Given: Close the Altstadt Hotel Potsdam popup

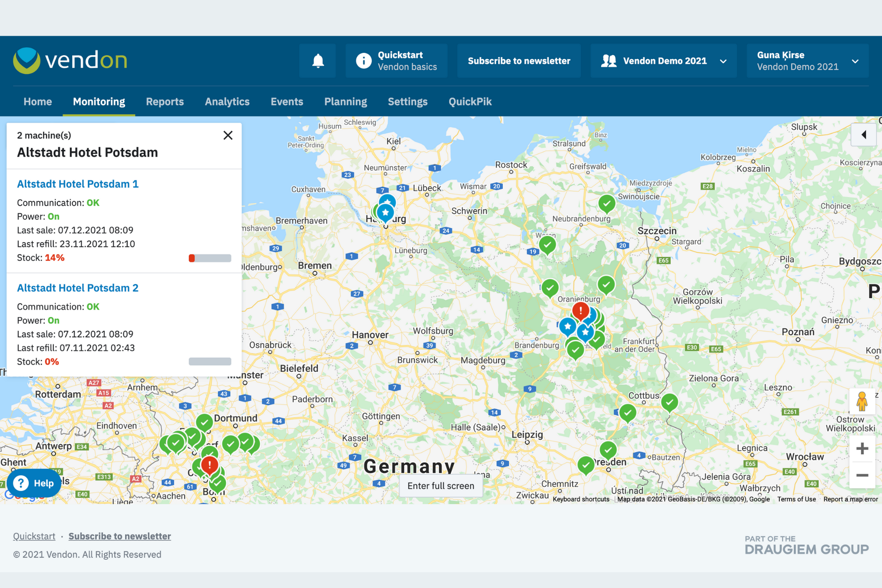Looking at the screenshot, I should click(x=228, y=135).
